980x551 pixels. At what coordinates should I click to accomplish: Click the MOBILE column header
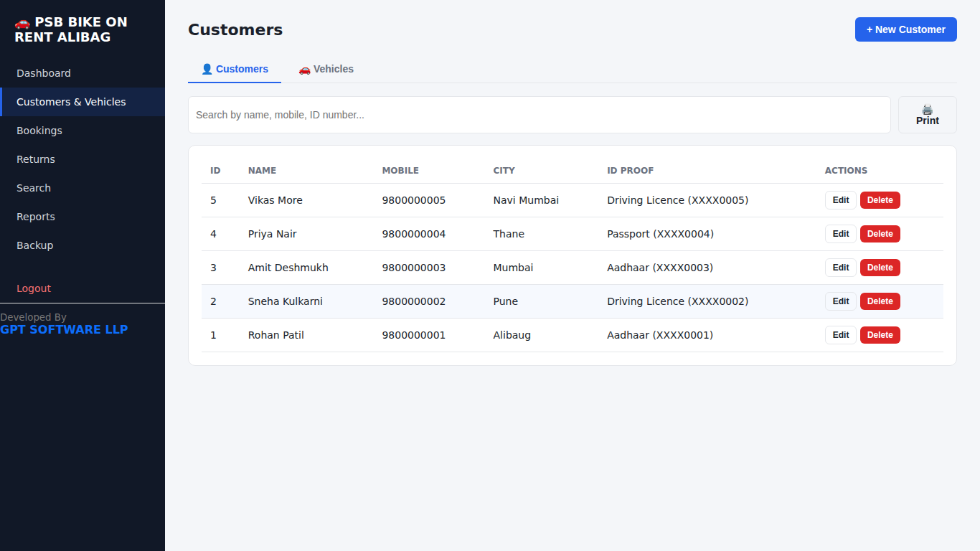[x=400, y=171]
